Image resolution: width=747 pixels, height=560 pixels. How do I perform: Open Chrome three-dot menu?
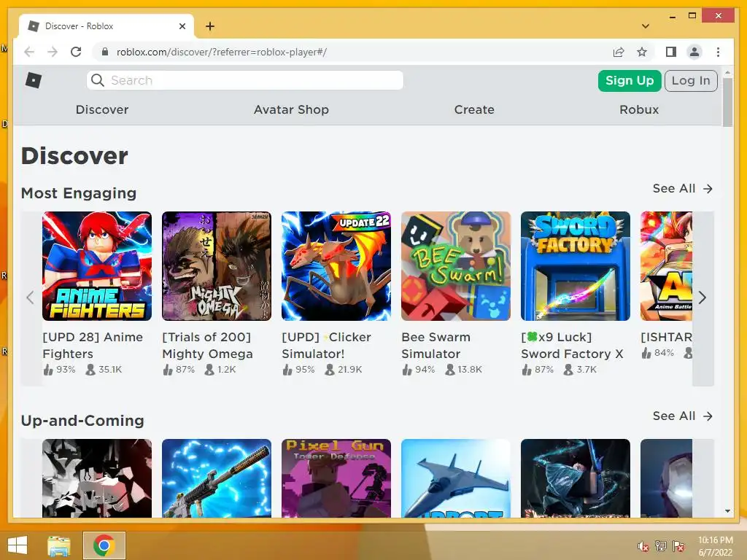click(x=718, y=52)
